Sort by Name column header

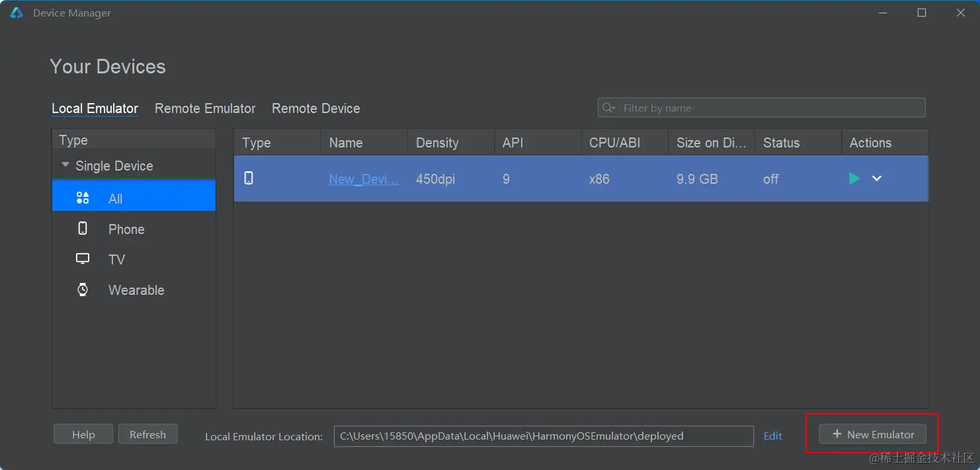click(x=364, y=143)
